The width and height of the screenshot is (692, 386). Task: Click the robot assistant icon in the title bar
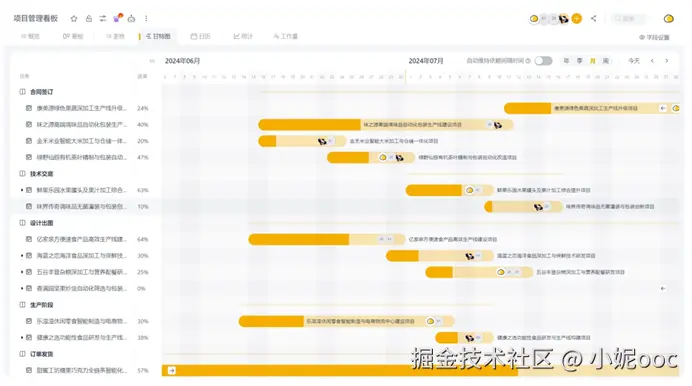coord(132,19)
